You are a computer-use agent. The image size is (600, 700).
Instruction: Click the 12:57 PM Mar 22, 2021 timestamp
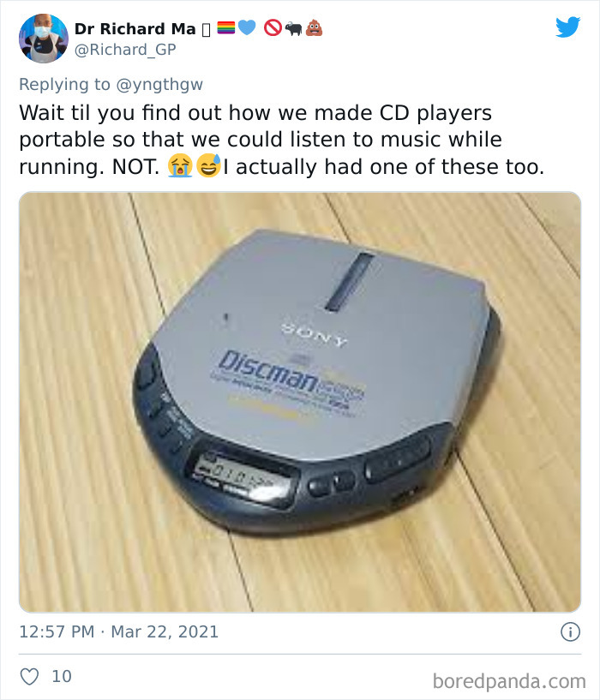click(119, 631)
